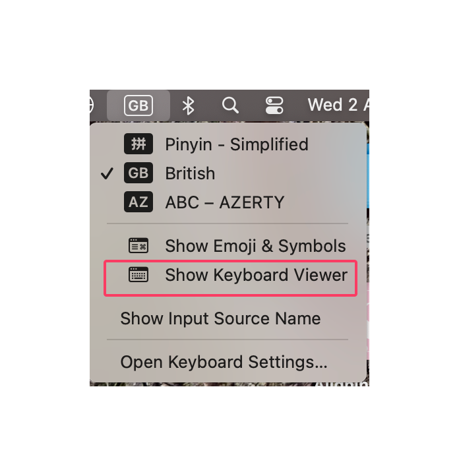Image resolution: width=459 pixels, height=476 pixels.
Task: Click the Keyboard Viewer icon
Action: pos(138,275)
